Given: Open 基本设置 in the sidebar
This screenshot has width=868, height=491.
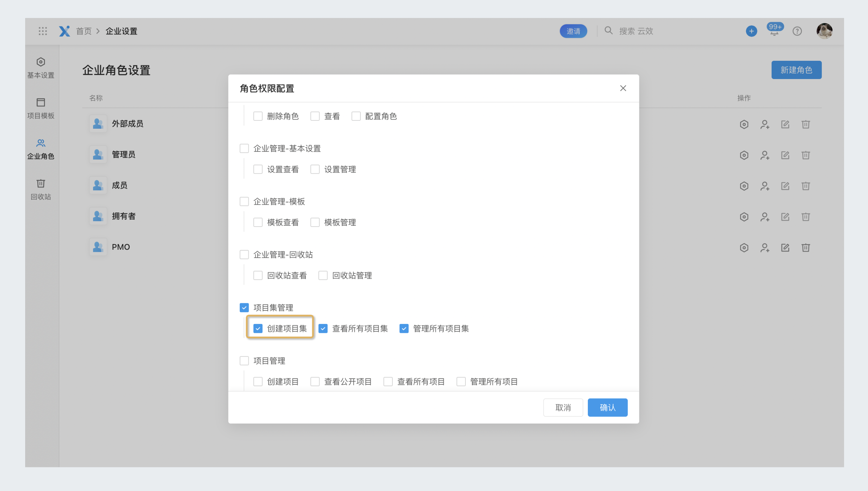Looking at the screenshot, I should click(x=41, y=68).
